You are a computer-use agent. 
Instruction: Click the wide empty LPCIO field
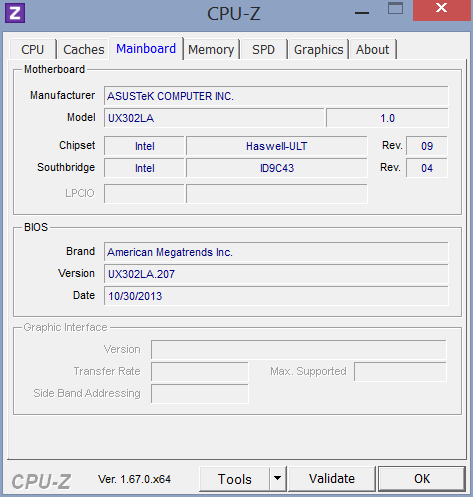(x=277, y=193)
